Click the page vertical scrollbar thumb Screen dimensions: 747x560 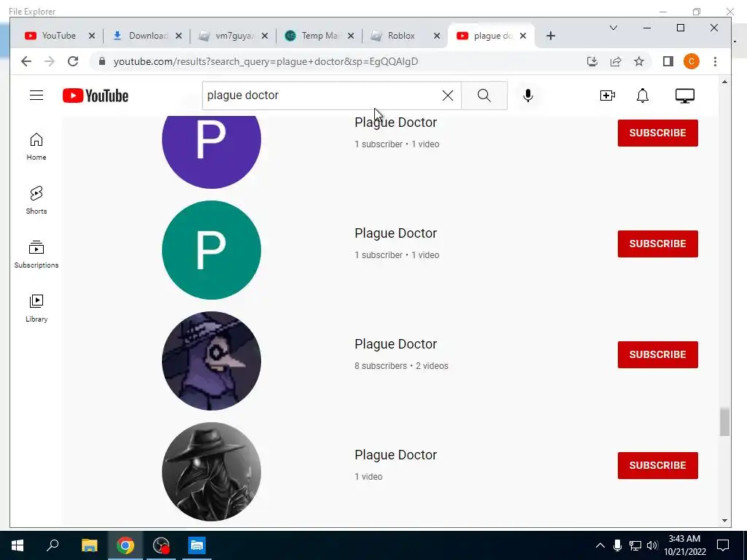pos(724,421)
